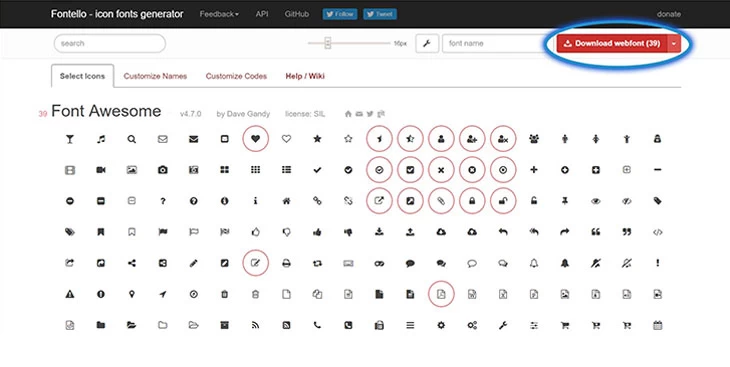Click the Download webfont (39) button

pos(612,43)
